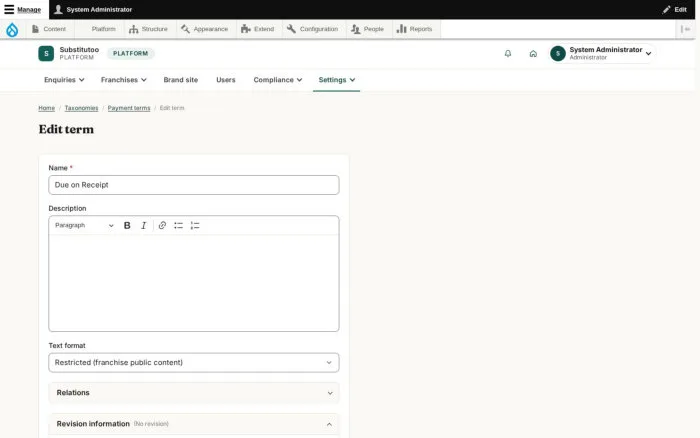Open the Platform admin menu
Viewport: 700px width, 438px height.
click(x=100, y=29)
